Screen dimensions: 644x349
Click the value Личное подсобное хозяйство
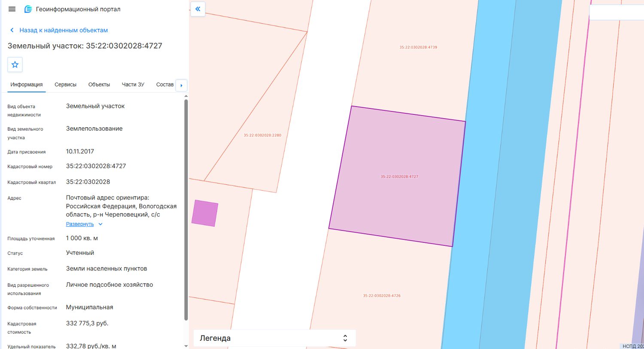click(x=109, y=285)
